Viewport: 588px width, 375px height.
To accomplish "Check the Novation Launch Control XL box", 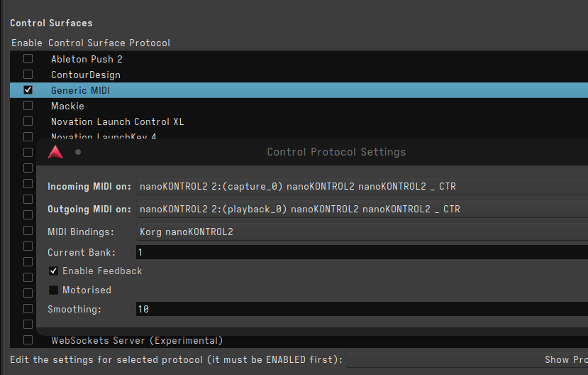I will pyautogui.click(x=28, y=121).
